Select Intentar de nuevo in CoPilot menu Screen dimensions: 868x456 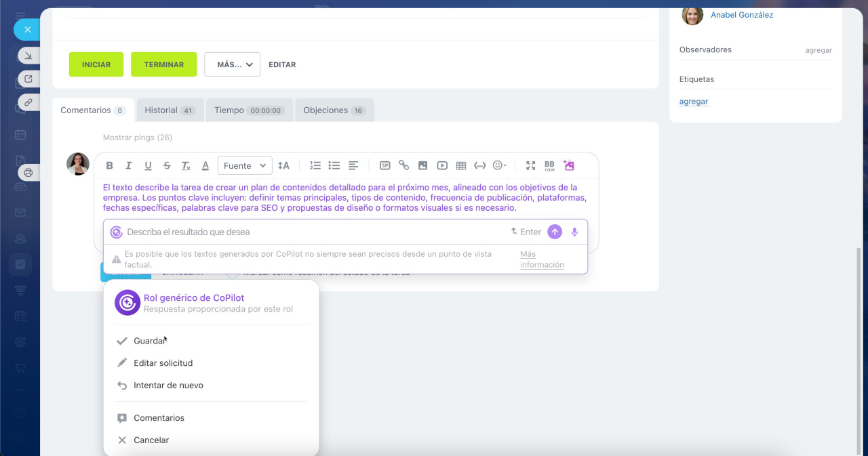point(168,386)
